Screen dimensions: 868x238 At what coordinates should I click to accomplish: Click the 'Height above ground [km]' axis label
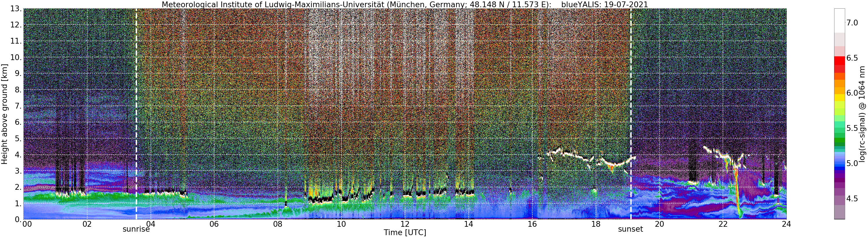(x=4, y=114)
